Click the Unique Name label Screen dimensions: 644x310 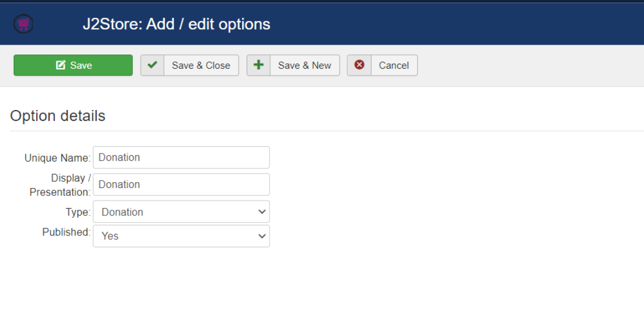tap(57, 158)
